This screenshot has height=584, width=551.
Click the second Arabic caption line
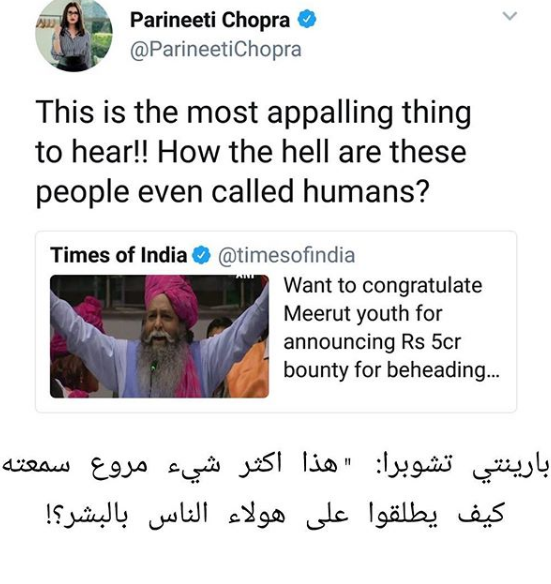275,515
